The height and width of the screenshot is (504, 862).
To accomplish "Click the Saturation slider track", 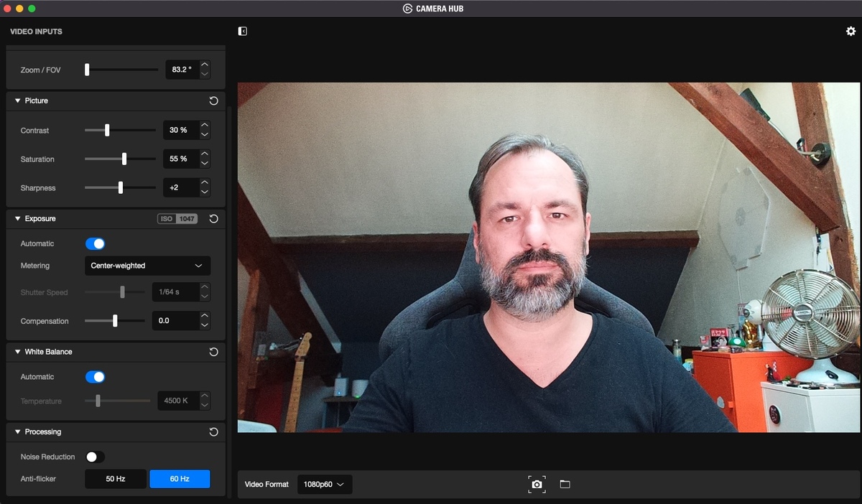I will pos(120,159).
